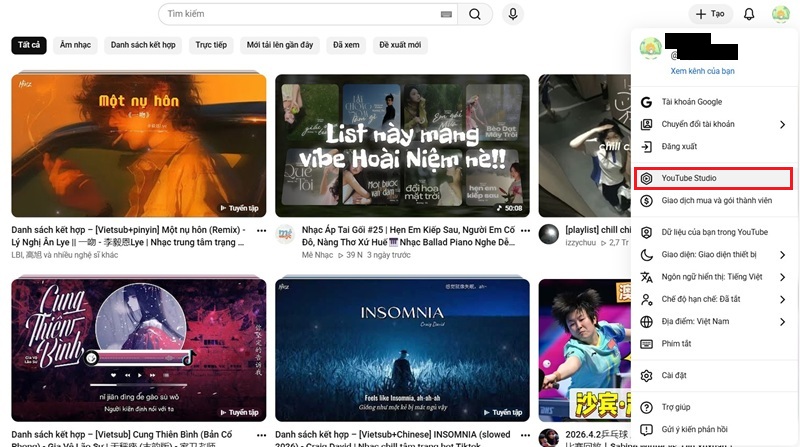This screenshot has height=447, width=800.
Task: Click the send feedback icon
Action: pos(646,430)
